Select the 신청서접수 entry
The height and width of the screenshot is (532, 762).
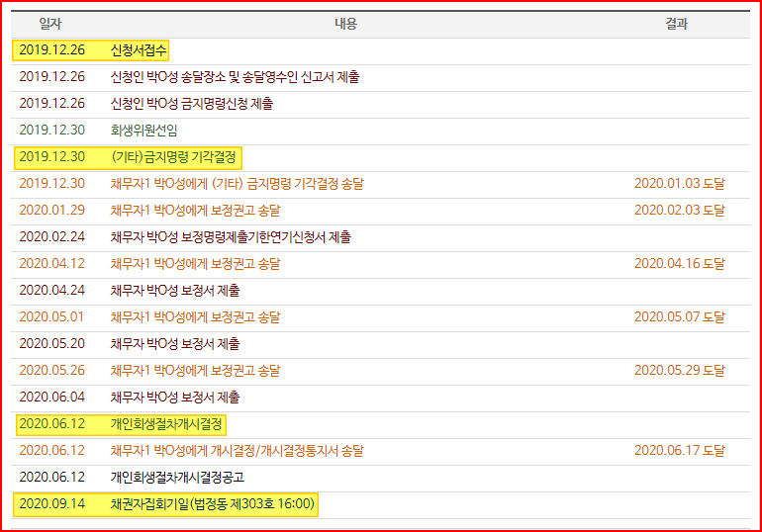[139, 50]
